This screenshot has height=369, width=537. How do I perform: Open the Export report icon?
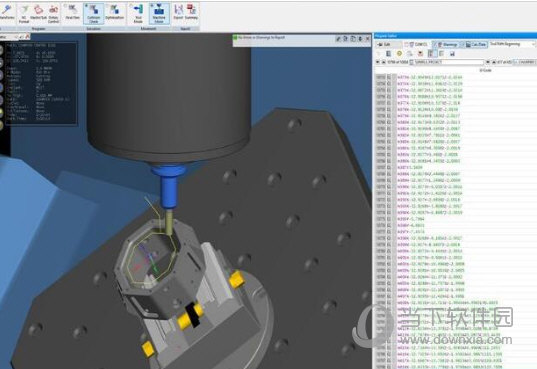(x=178, y=12)
